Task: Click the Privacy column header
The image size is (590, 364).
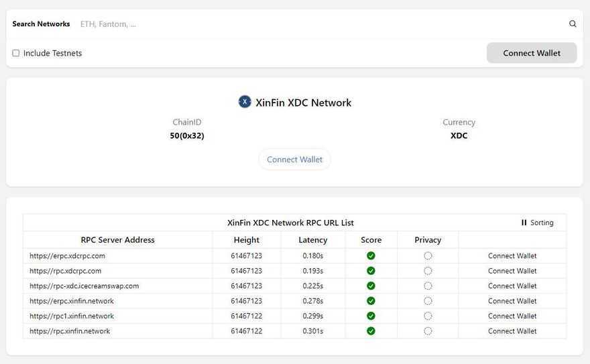Action: [428, 240]
